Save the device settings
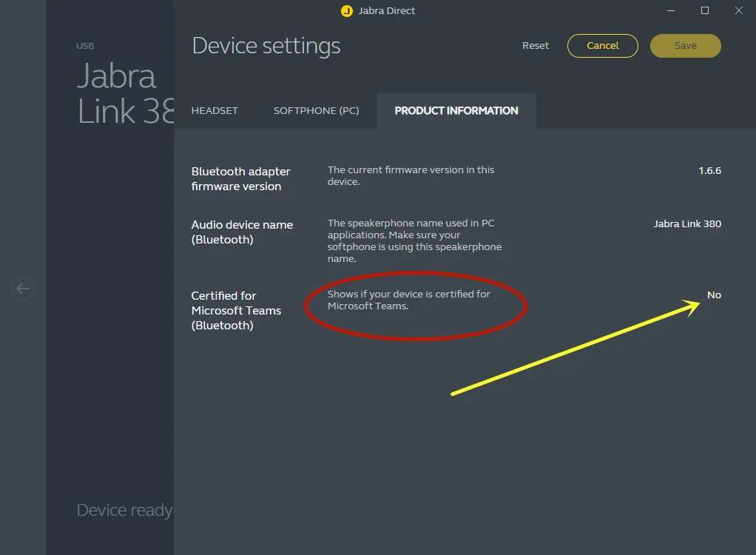This screenshot has height=555, width=756. (685, 45)
